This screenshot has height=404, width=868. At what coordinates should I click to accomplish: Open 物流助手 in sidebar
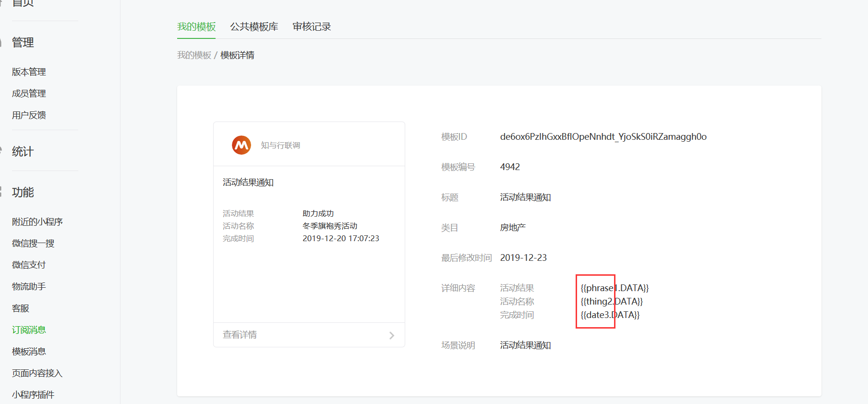pos(29,286)
